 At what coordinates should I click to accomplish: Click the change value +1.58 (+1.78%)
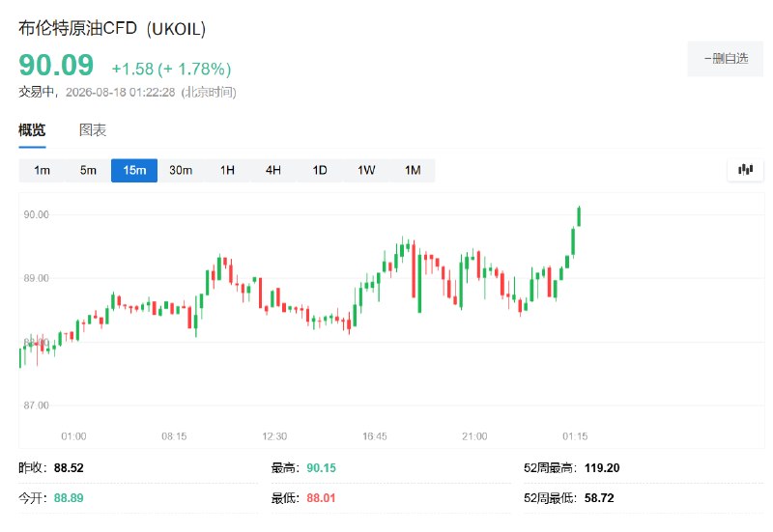(172, 69)
